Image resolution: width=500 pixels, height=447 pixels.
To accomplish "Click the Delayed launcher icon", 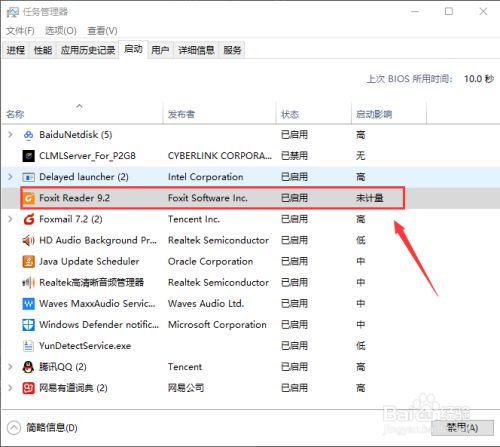I will [x=28, y=177].
